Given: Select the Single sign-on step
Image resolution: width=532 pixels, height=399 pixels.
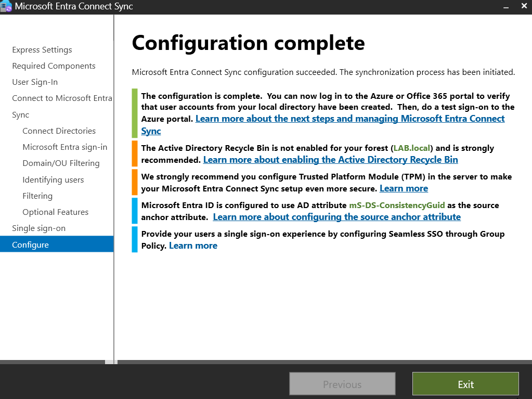Looking at the screenshot, I should click(38, 228).
